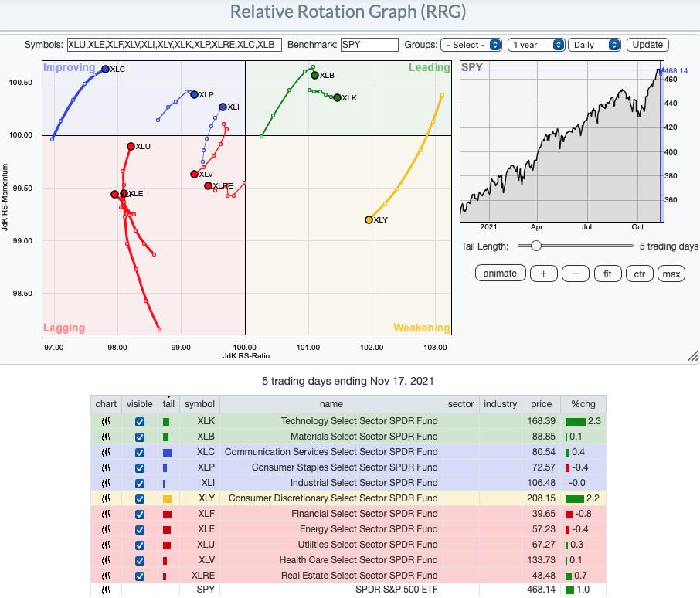
Task: Click the XLK head marker on the RRG
Action: coord(337,97)
